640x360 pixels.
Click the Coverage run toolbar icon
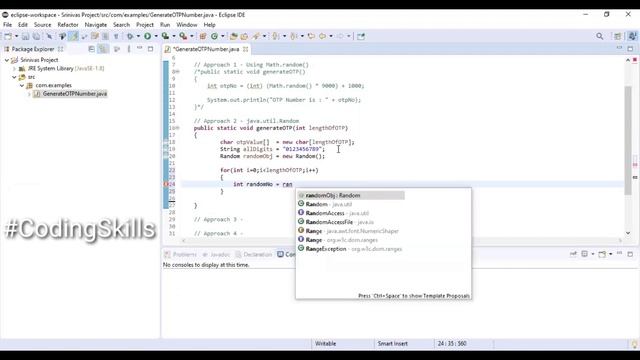(x=165, y=36)
